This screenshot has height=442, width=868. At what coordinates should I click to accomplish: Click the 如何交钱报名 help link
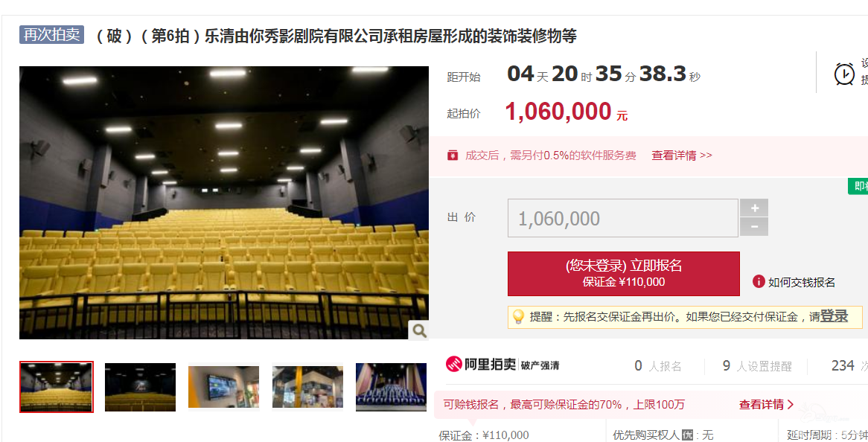(801, 282)
